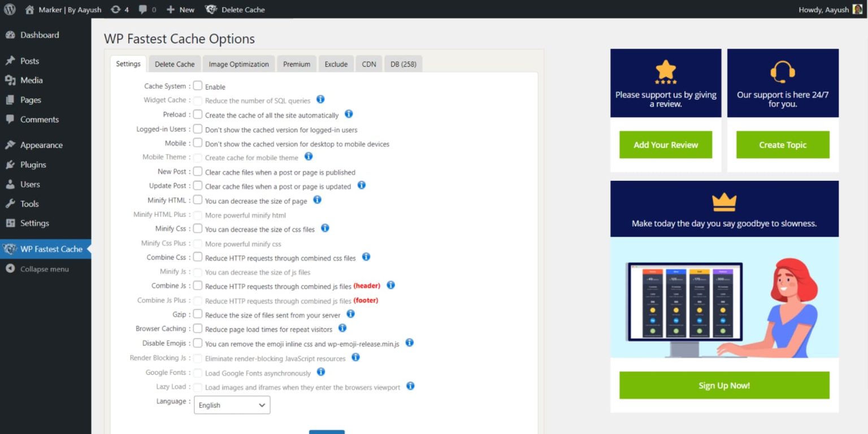Viewport: 868px width, 434px height.
Task: Click the Delete Cache rocket icon in toolbar
Action: coord(210,9)
